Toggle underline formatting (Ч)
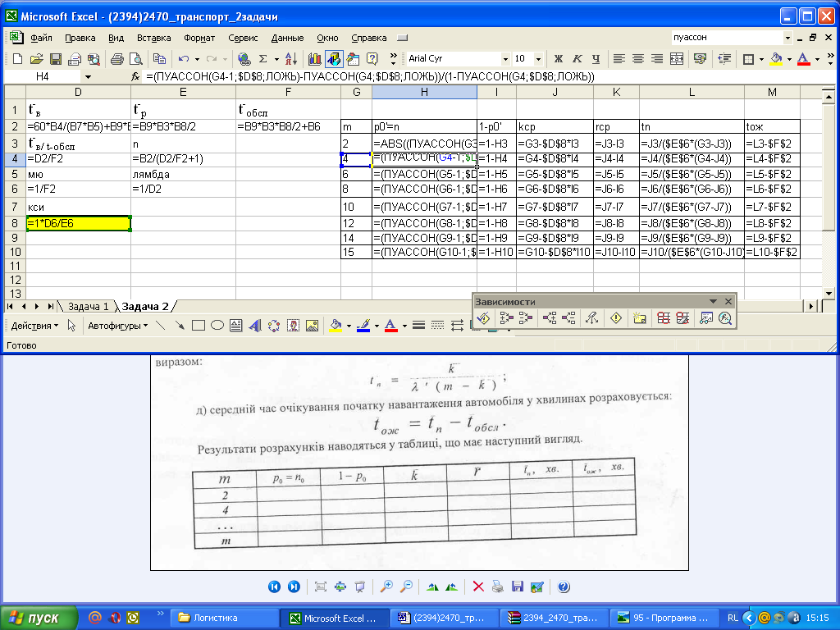Screen dimensions: 840x630 click(x=595, y=59)
